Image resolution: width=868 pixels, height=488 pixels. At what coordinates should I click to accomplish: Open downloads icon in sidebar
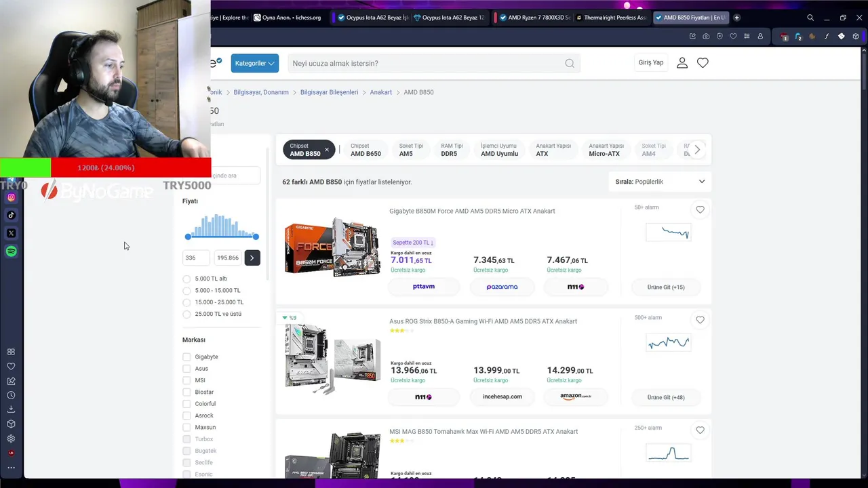pyautogui.click(x=11, y=409)
